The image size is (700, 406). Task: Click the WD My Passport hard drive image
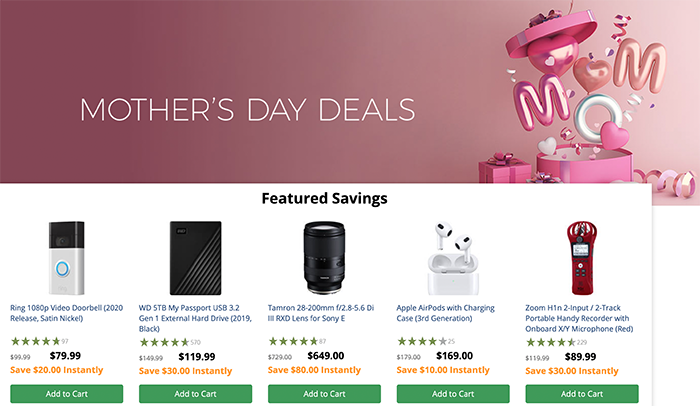point(194,255)
